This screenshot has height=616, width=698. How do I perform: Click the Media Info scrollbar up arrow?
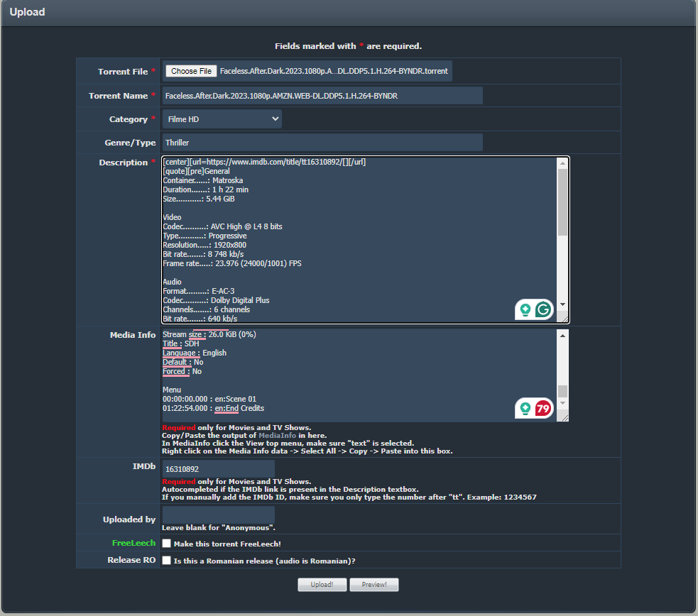563,335
